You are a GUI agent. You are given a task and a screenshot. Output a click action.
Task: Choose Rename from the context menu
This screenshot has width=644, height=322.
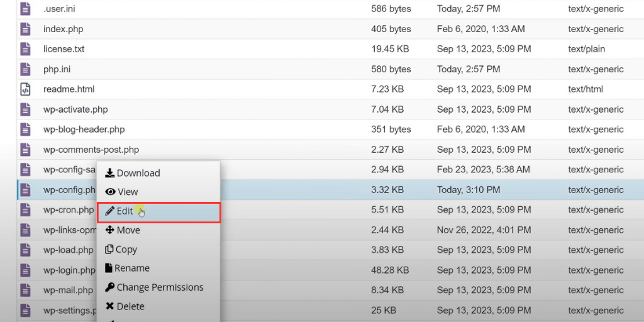click(x=158, y=268)
